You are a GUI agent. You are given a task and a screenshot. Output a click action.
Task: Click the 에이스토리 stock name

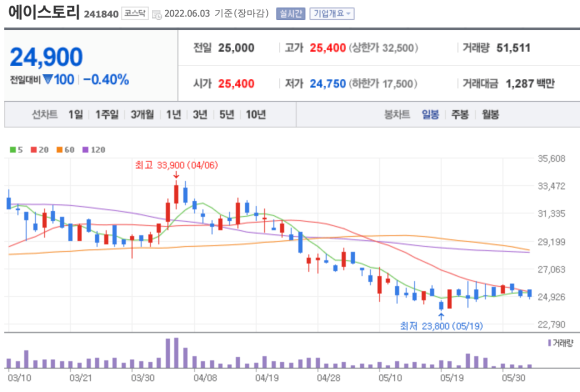[44, 12]
